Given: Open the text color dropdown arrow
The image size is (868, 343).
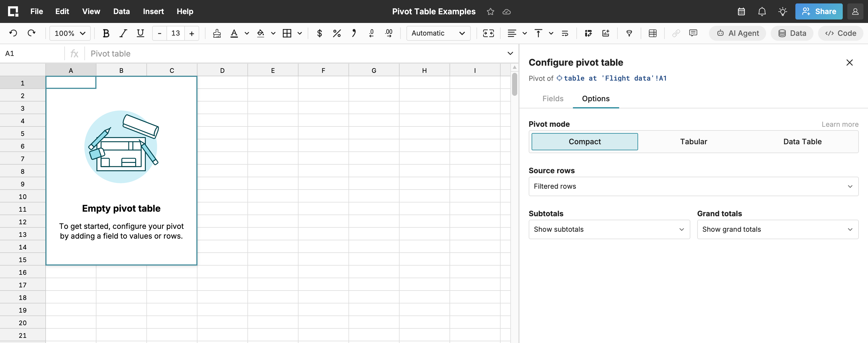Looking at the screenshot, I should (247, 33).
